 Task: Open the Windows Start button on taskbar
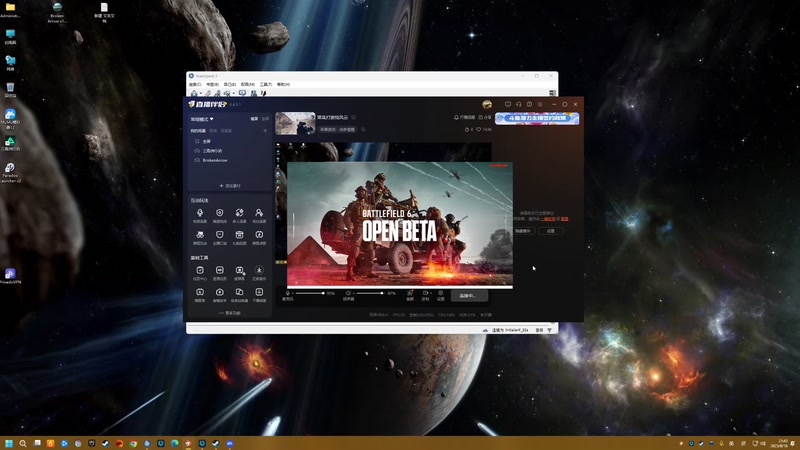pyautogui.click(x=9, y=443)
